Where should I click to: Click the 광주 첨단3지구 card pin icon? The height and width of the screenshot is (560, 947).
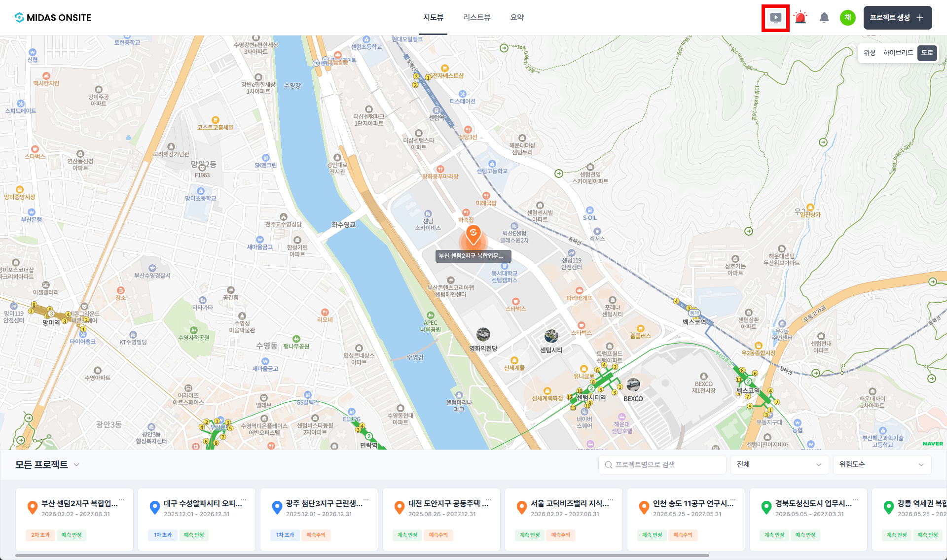tap(277, 507)
